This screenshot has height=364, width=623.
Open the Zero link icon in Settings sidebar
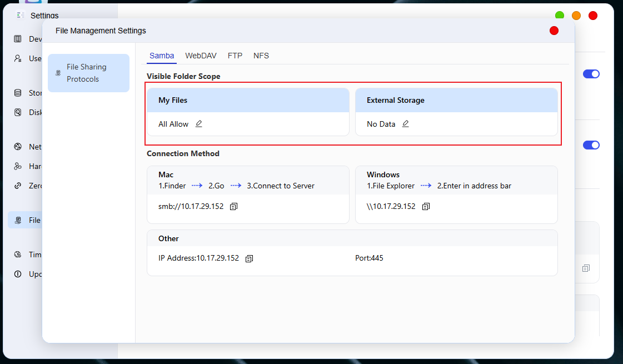click(18, 186)
